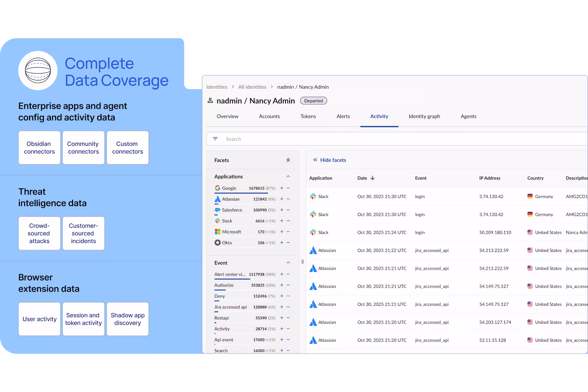Click the IP Address column header
The image size is (588, 392).
pyautogui.click(x=490, y=178)
